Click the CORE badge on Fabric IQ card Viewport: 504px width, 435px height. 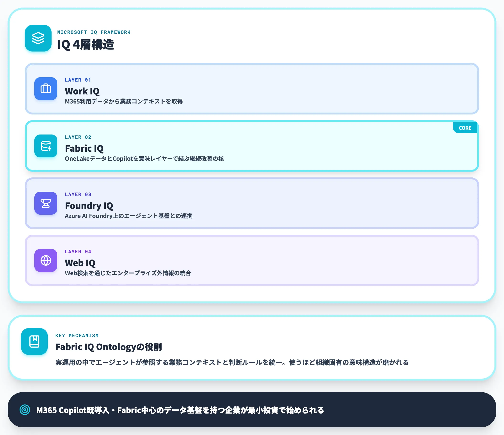(x=465, y=128)
